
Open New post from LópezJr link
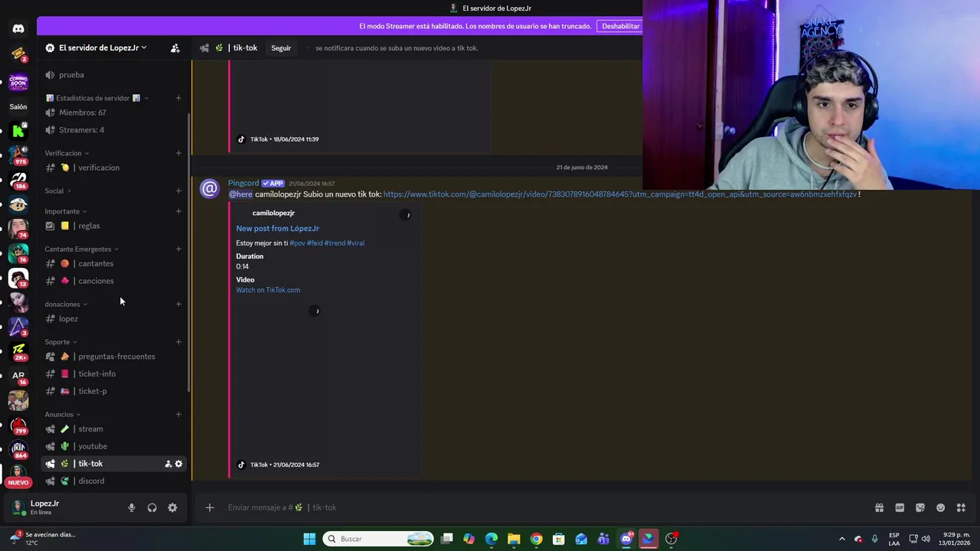[277, 228]
